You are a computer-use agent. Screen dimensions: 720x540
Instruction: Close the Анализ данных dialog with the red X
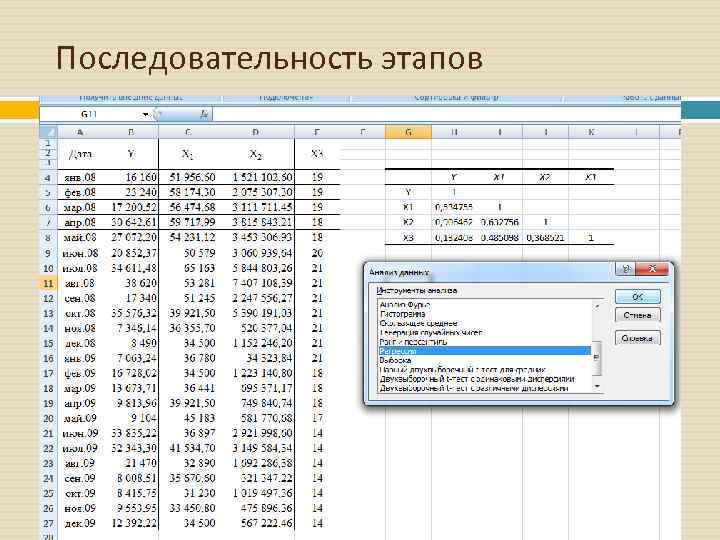coord(652,269)
